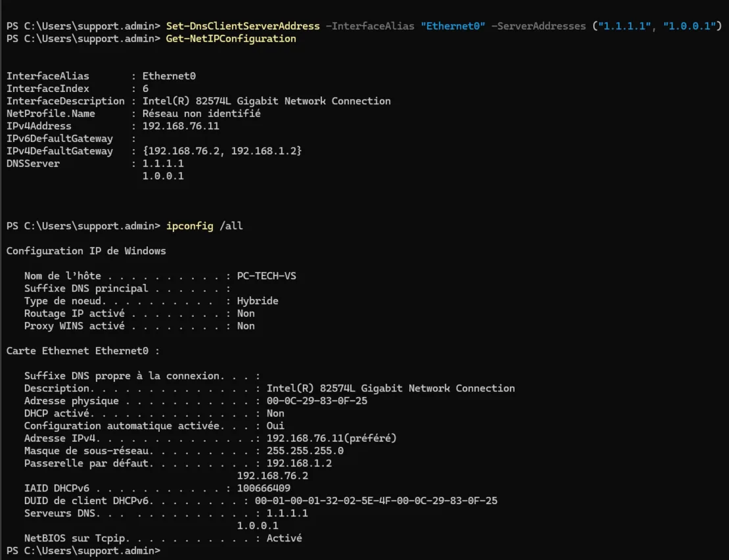Click the ipconfig /all command
Image resolution: width=729 pixels, height=560 pixels.
click(204, 226)
